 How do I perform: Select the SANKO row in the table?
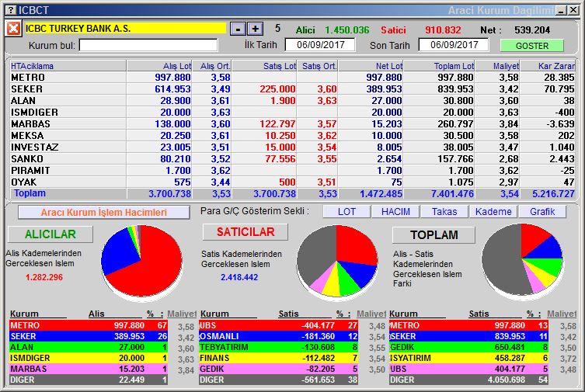(x=292, y=158)
